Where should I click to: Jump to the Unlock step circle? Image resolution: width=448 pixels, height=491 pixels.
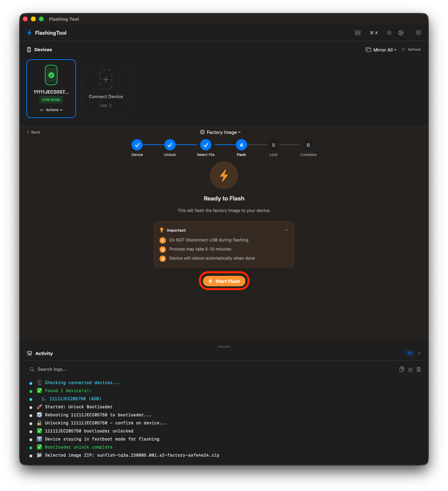coord(170,145)
